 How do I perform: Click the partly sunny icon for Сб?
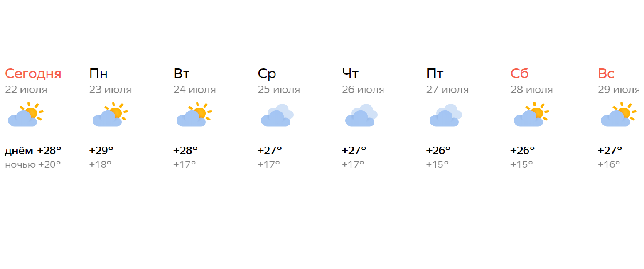tap(531, 114)
